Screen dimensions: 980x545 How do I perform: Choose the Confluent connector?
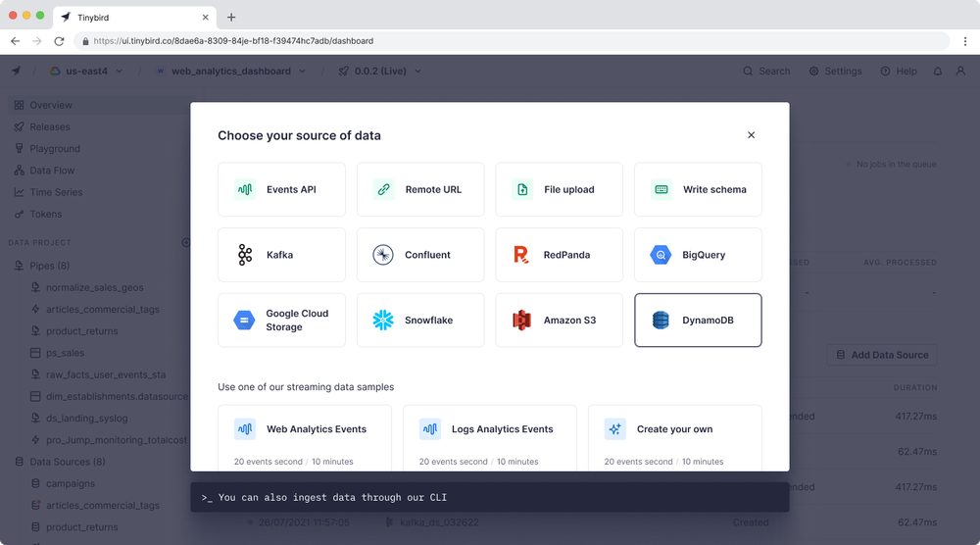420,255
